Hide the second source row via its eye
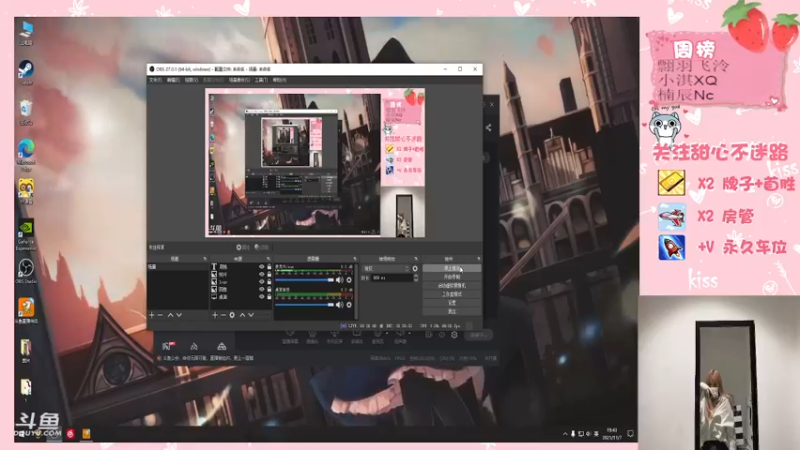This screenshot has width=800, height=450. (x=262, y=274)
